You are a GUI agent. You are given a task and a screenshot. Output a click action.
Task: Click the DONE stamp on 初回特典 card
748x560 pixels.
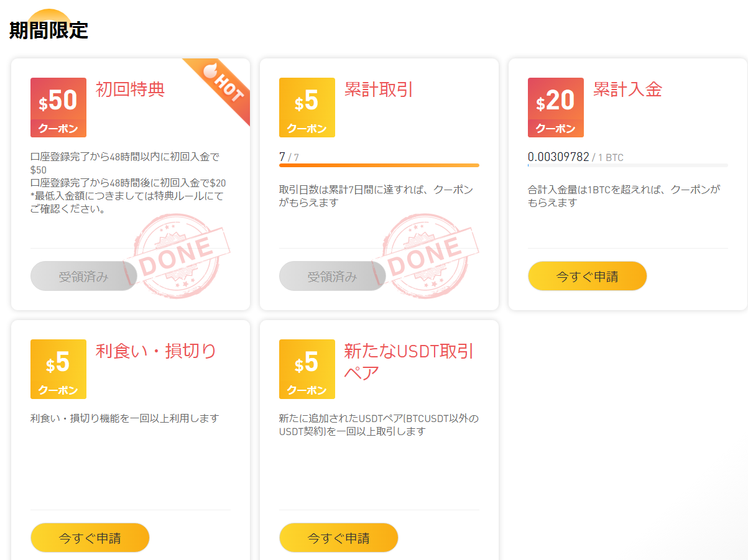click(176, 255)
